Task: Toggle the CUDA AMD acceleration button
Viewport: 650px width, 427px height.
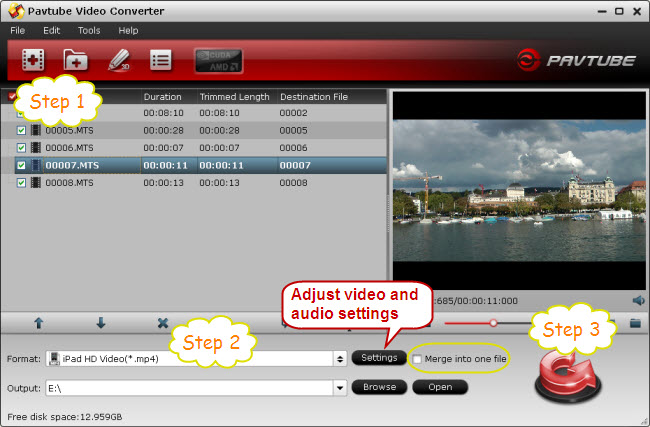Action: pyautogui.click(x=218, y=61)
